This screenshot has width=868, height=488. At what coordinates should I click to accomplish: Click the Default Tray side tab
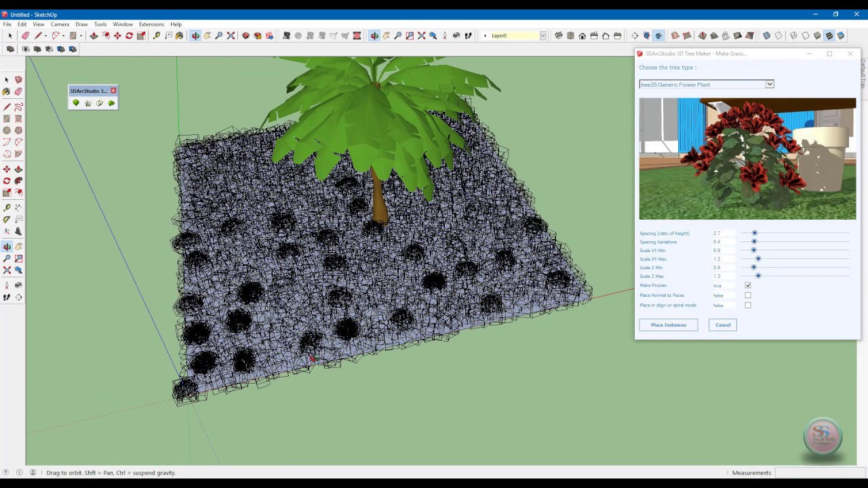[x=863, y=73]
